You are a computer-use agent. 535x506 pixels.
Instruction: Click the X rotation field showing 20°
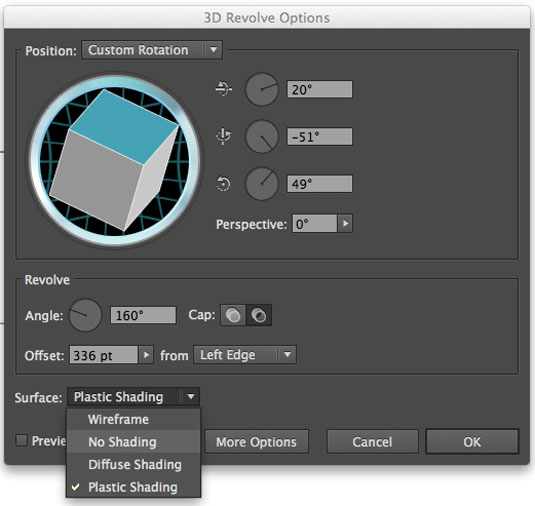click(x=320, y=89)
